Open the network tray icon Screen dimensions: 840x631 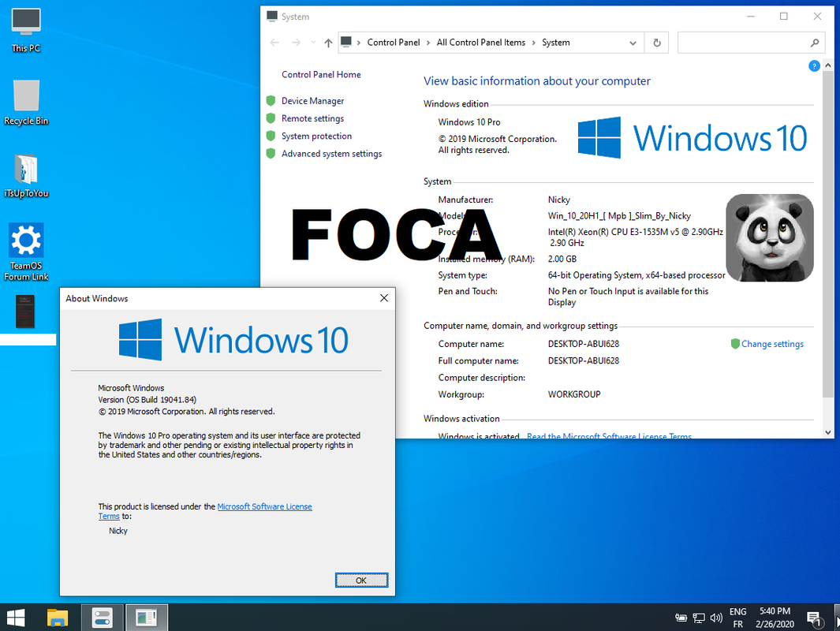[x=699, y=618]
